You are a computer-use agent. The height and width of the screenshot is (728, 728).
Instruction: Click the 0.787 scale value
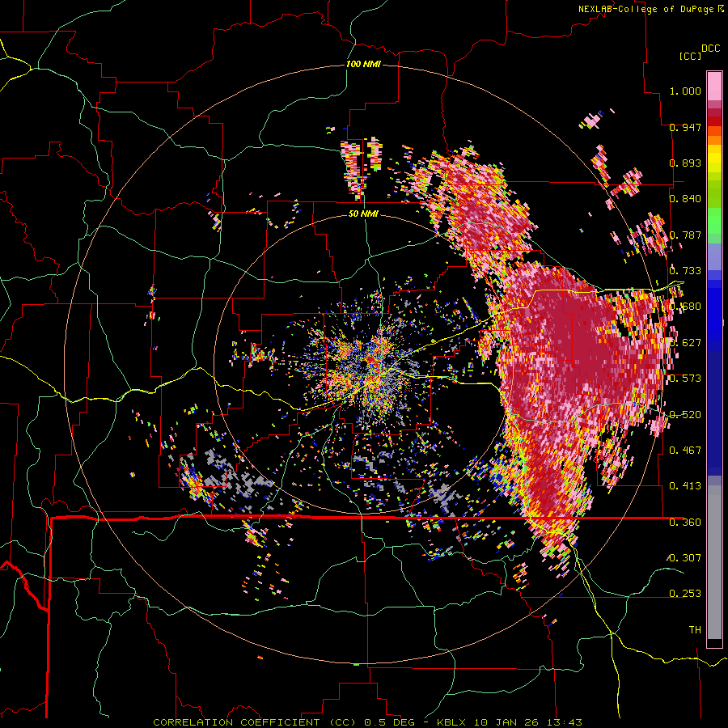click(685, 235)
